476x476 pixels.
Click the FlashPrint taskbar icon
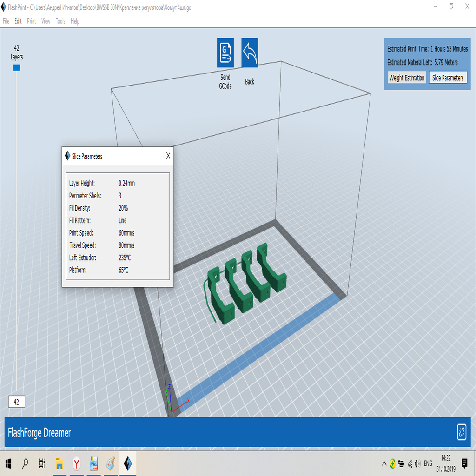tap(128, 463)
